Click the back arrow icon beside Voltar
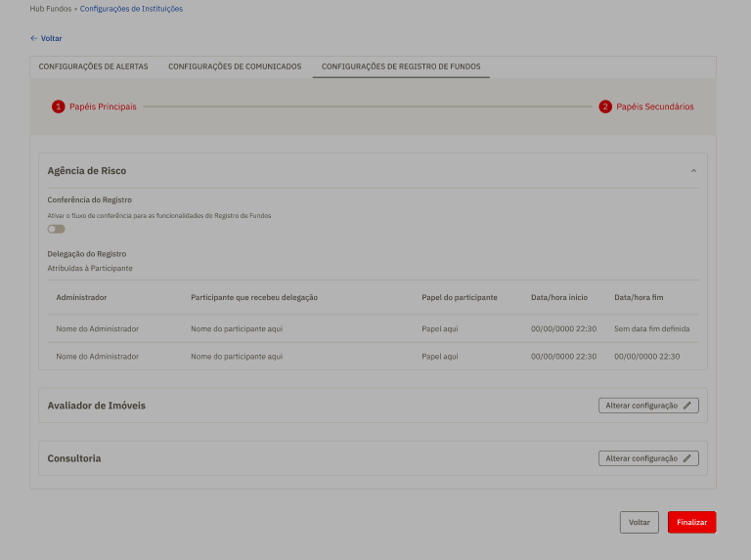 [33, 38]
